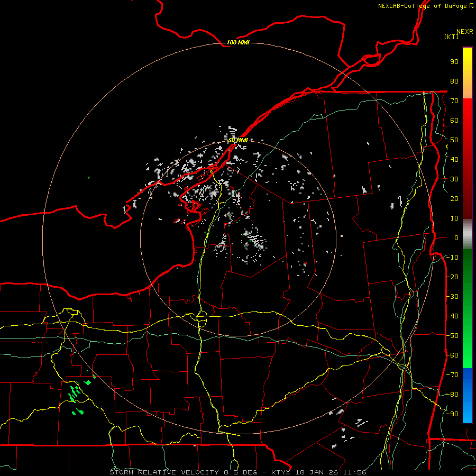The height and width of the screenshot is (476, 476).
Task: Click the 30 value on velocity scale
Action: pos(454,179)
